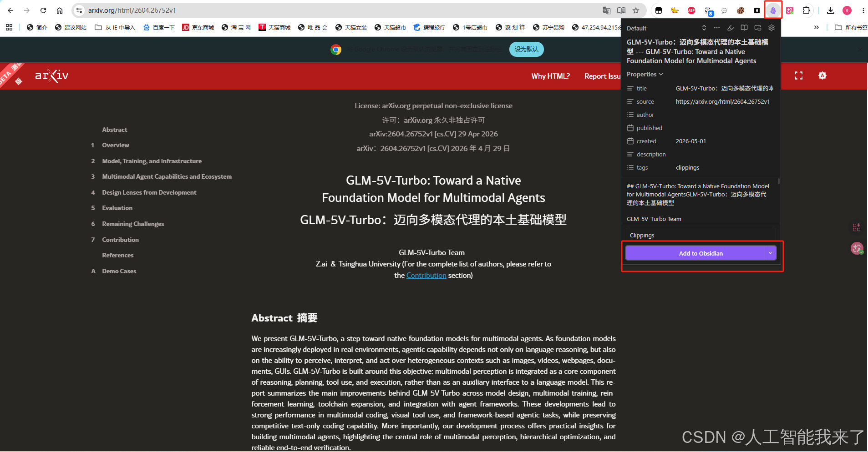Click the title property type icon

coord(630,88)
